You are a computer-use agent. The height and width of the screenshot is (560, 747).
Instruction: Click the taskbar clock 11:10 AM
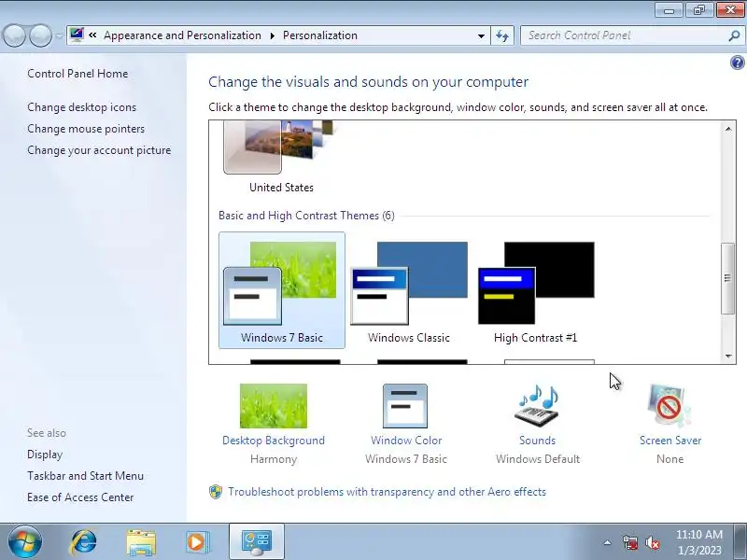pos(698,534)
